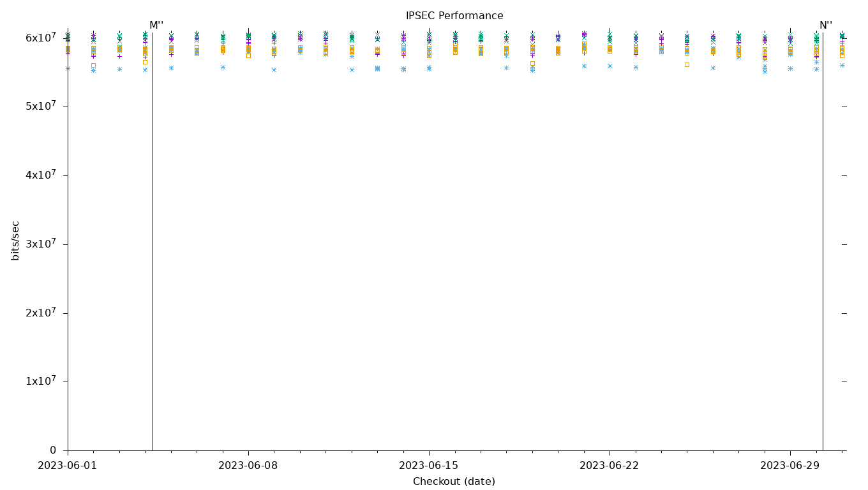This screenshot has height=490, width=868.
Task: Click the 0 origin value on y-axis
Action: [x=54, y=450]
